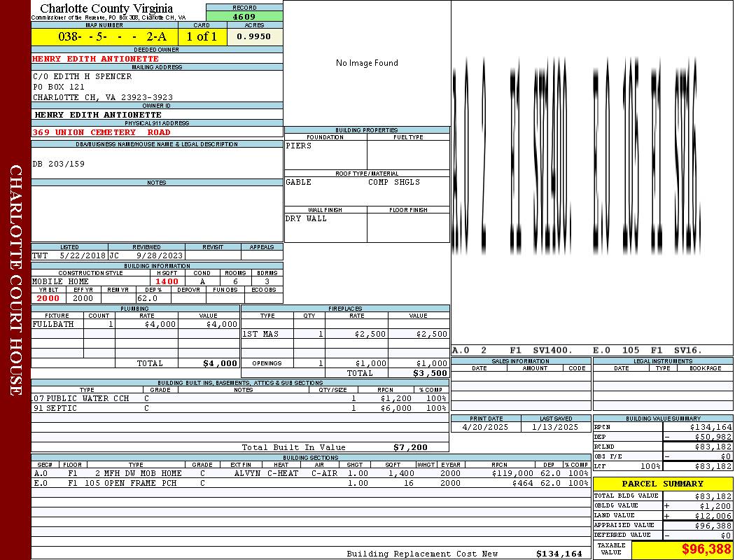Click plumbing total $4,000 in bold
This screenshot has width=735, height=560.
coord(220,363)
